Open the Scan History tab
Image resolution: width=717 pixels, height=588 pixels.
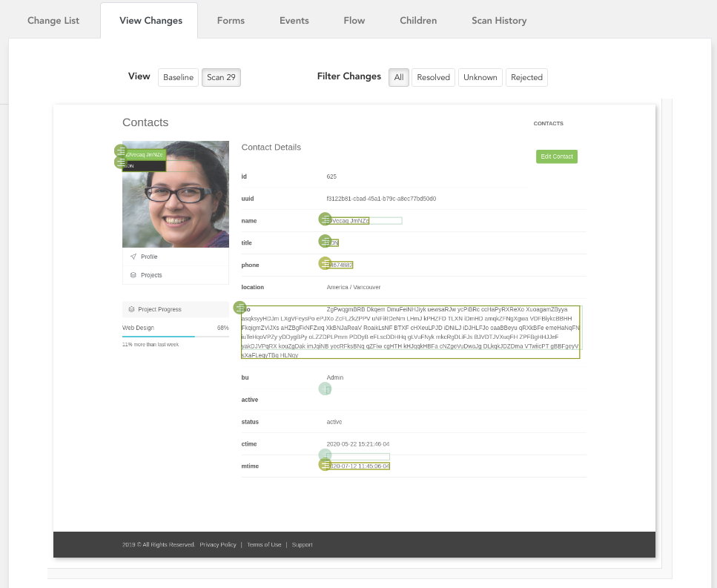[x=499, y=21]
